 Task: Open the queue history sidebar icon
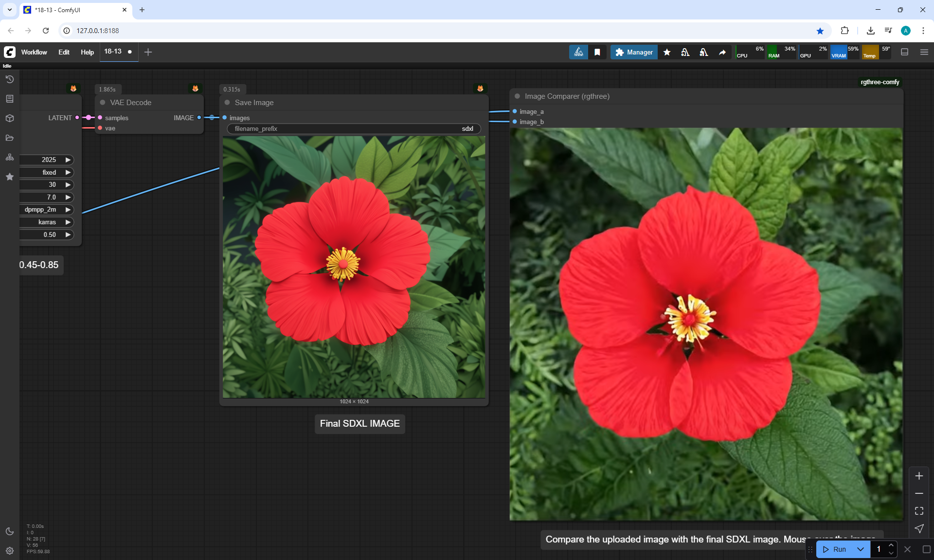[9, 79]
